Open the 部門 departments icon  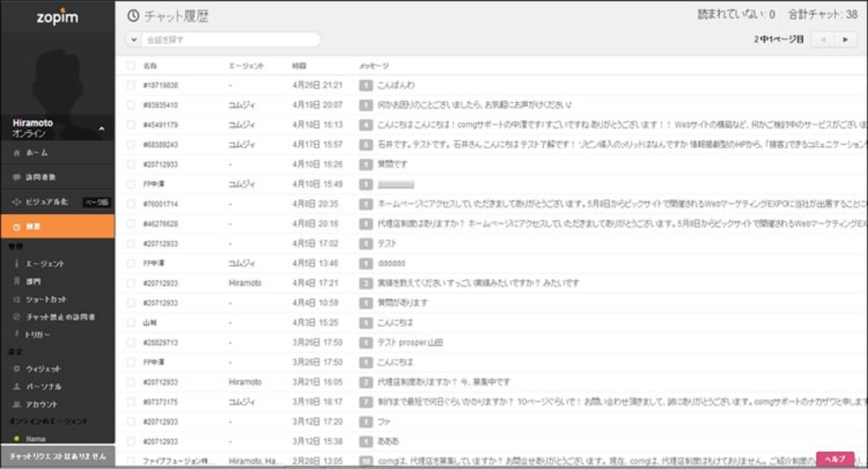(x=17, y=282)
